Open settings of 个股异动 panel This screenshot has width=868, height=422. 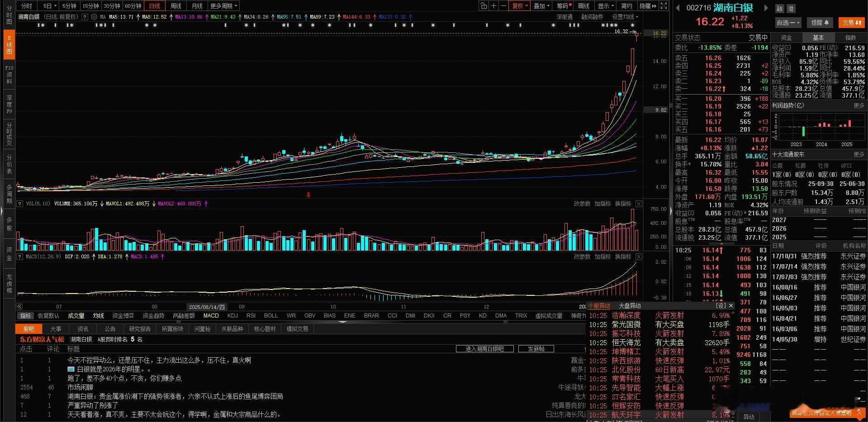[x=721, y=306]
